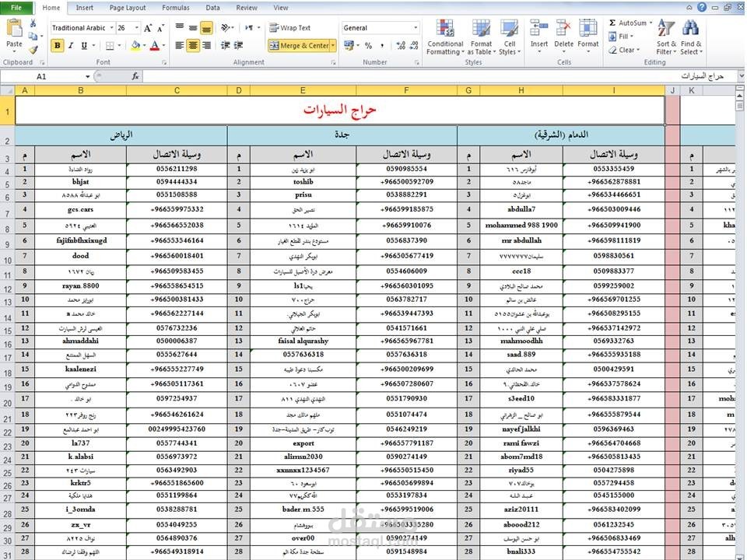Apply top vertical alignment
This screenshot has width=747, height=560.
pos(180,28)
